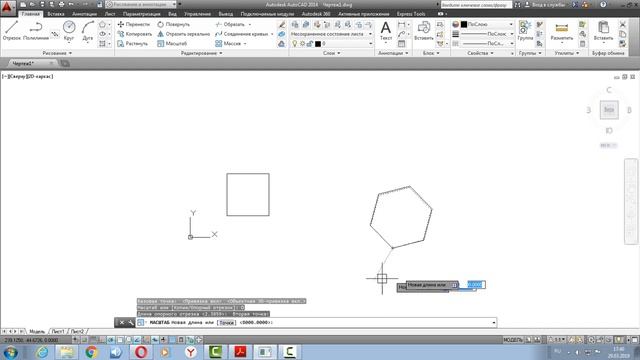Open the layer state dropdown Несохраненное состояние листа

click(331, 34)
